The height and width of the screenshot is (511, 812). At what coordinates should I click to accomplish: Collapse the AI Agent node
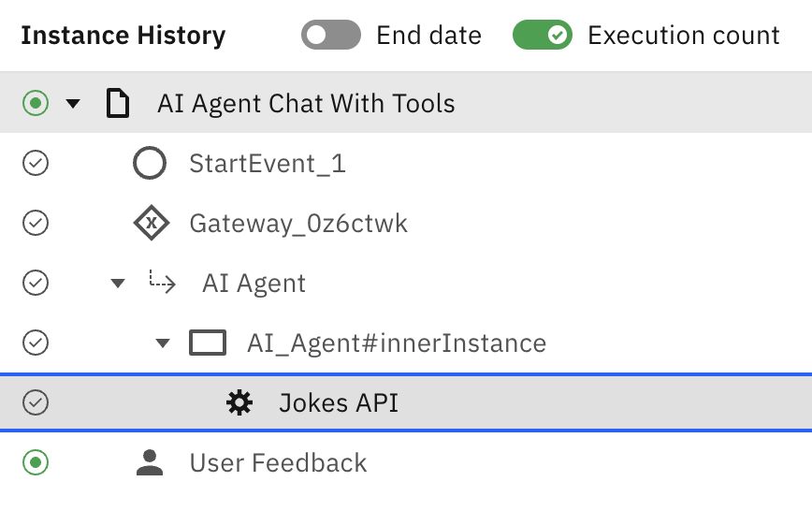pos(118,284)
